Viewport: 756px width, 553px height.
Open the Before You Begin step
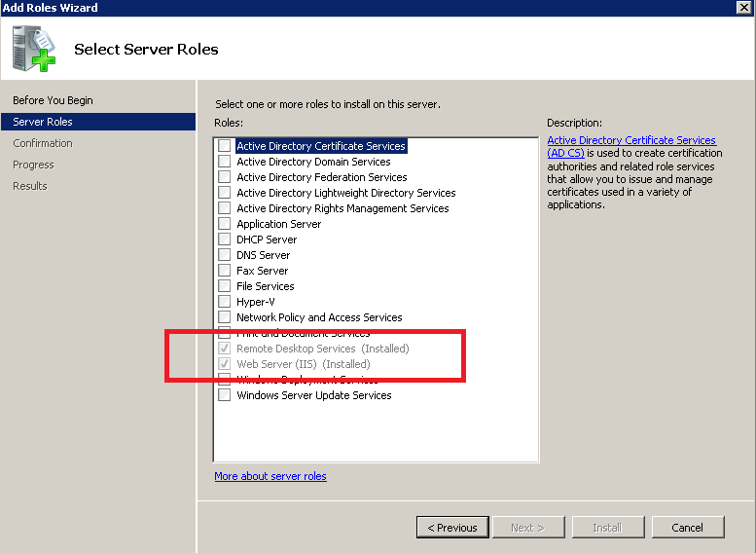[53, 100]
